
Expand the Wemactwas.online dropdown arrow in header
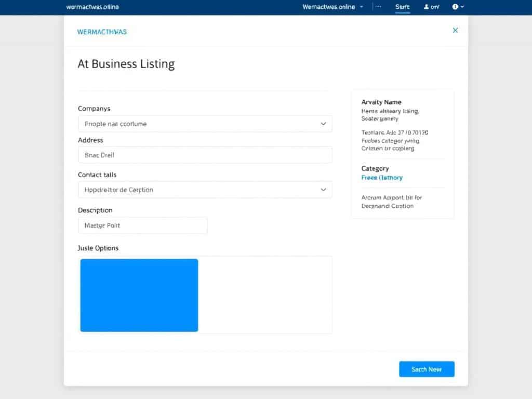click(x=362, y=7)
